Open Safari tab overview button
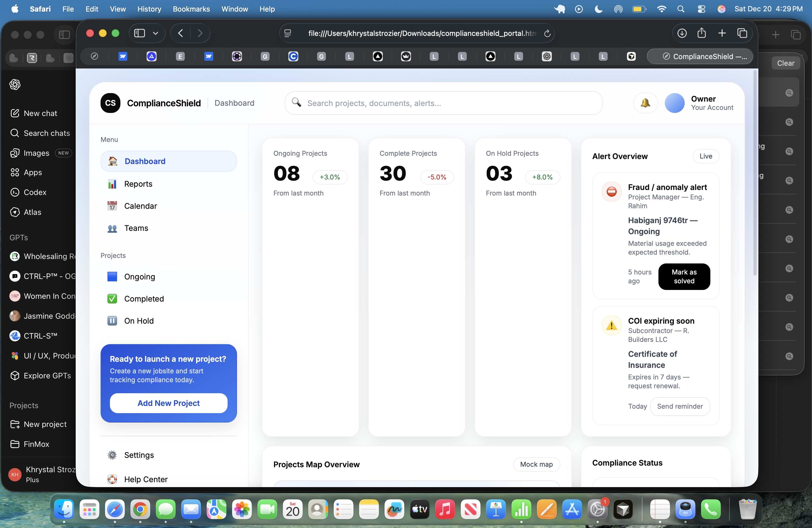Image resolution: width=812 pixels, height=528 pixels. (742, 33)
